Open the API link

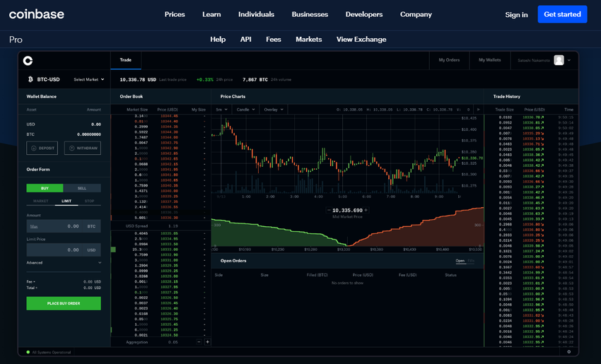(x=245, y=40)
